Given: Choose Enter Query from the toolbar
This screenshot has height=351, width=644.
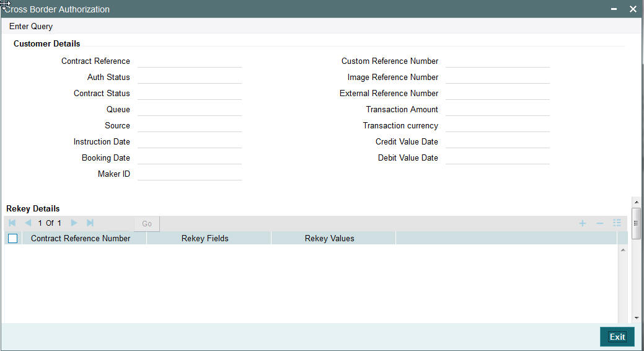Looking at the screenshot, I should [x=31, y=26].
